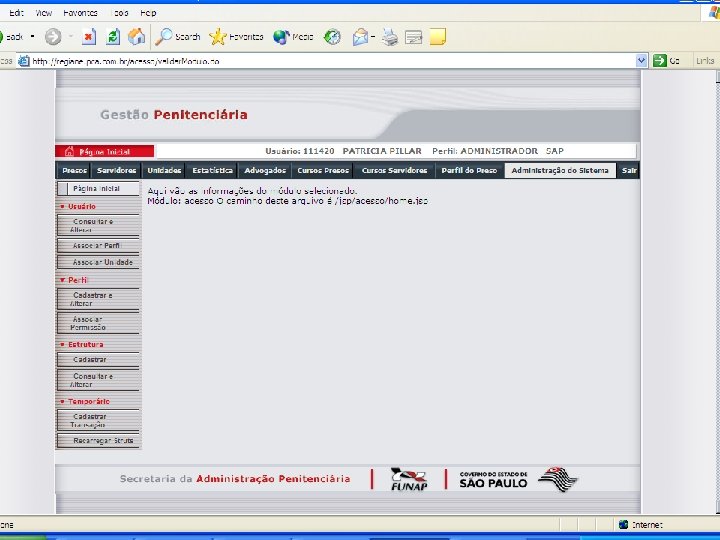The height and width of the screenshot is (540, 720).
Task: Open the Perfil do Preso tab
Action: [x=469, y=170]
